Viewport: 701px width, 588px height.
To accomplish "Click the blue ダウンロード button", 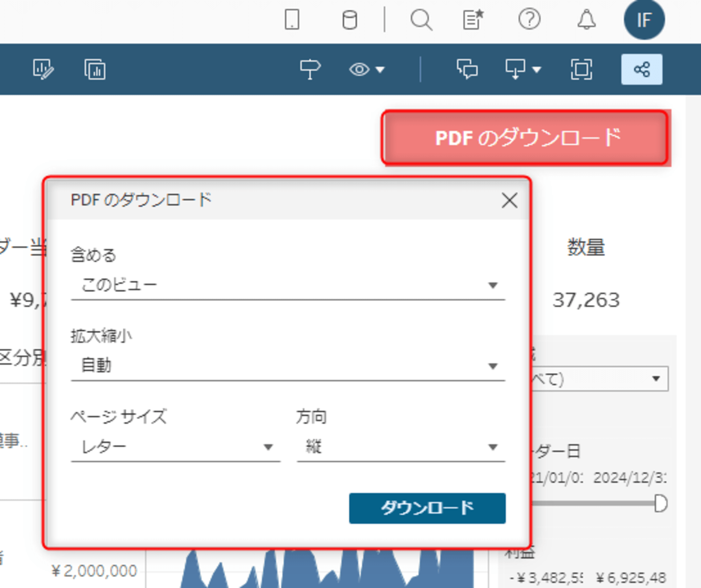I will 427,508.
